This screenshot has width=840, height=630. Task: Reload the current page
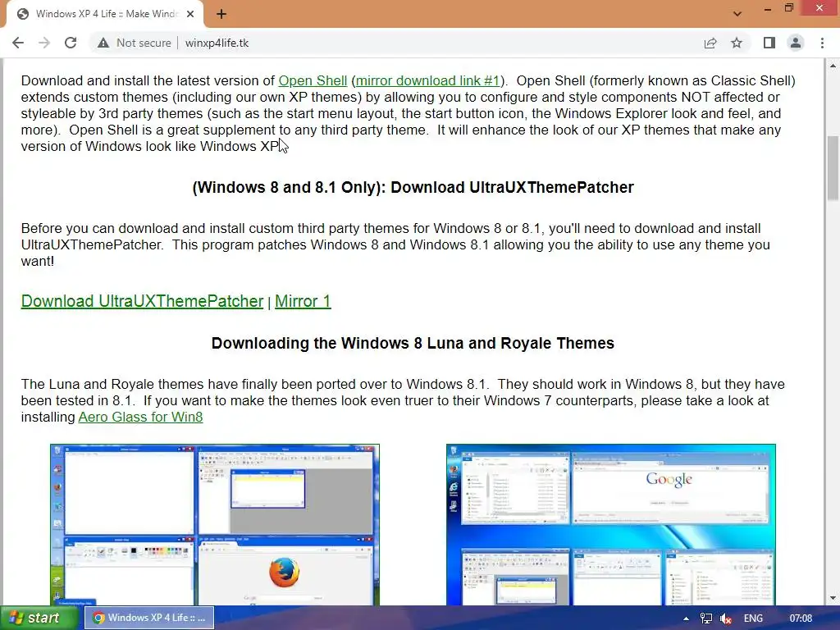coord(71,43)
